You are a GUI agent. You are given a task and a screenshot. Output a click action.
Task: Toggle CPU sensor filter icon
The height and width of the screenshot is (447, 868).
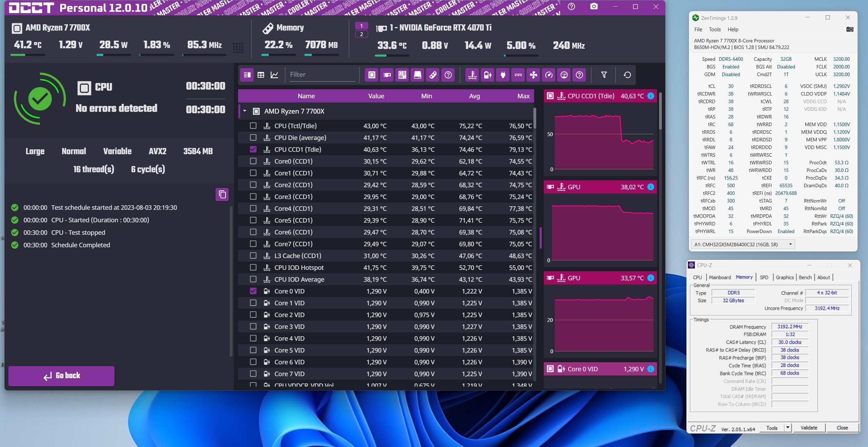(x=372, y=75)
